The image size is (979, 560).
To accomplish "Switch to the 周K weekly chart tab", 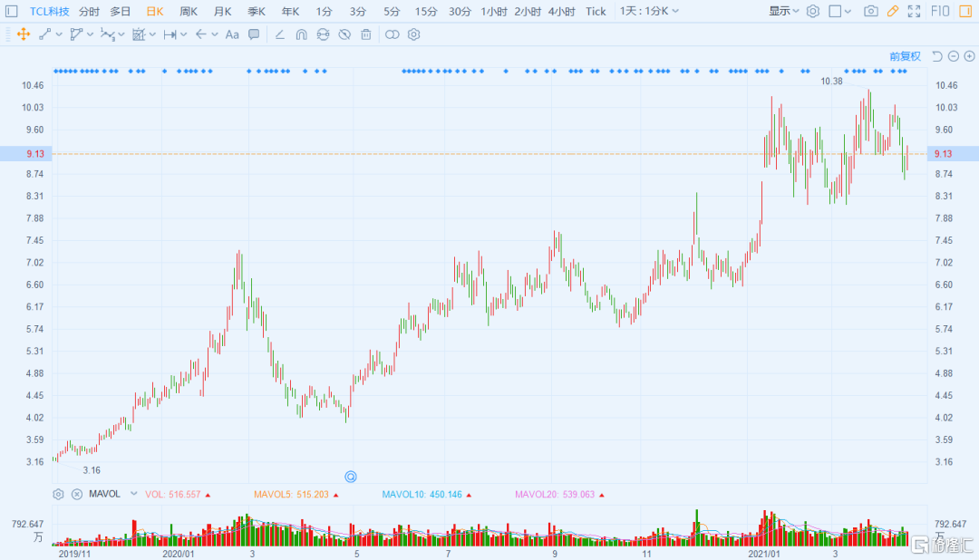I will click(x=189, y=11).
